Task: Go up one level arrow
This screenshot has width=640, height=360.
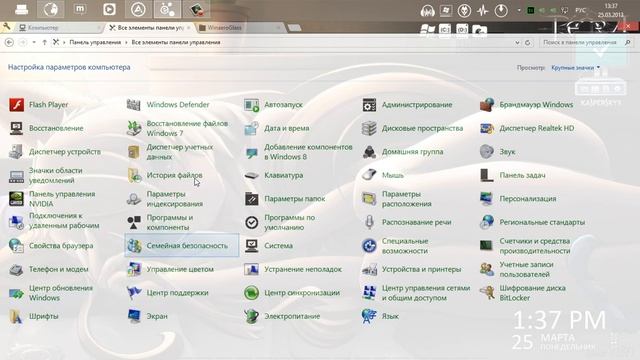Action: click(44, 42)
